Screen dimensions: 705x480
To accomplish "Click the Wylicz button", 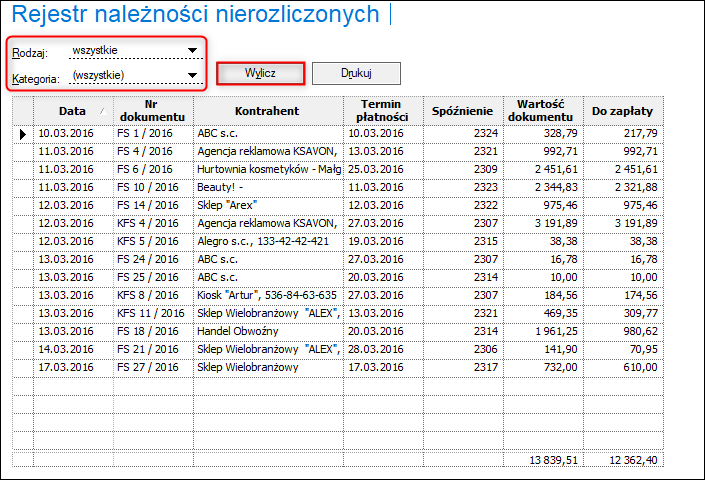I will point(261,73).
